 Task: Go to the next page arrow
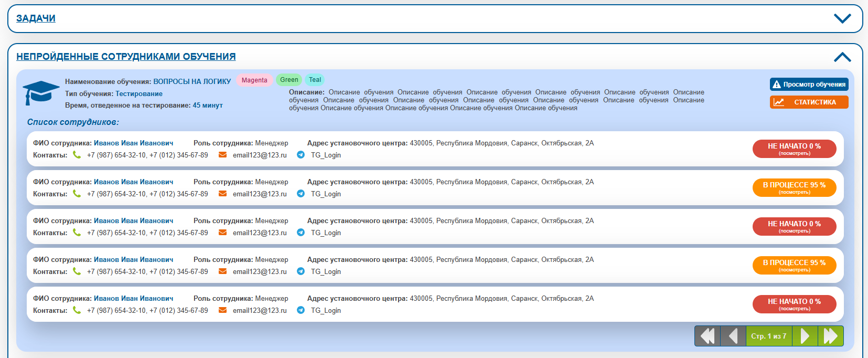pos(805,336)
